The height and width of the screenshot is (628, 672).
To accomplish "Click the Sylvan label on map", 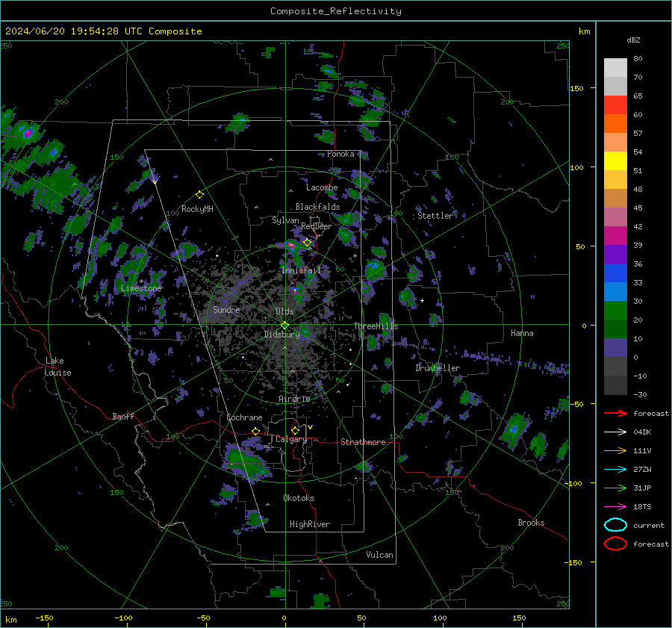I will [x=285, y=220].
